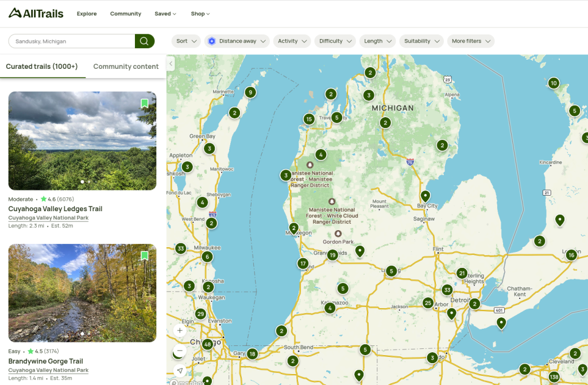Zoom in on the map
The width and height of the screenshot is (588, 385).
click(x=180, y=330)
